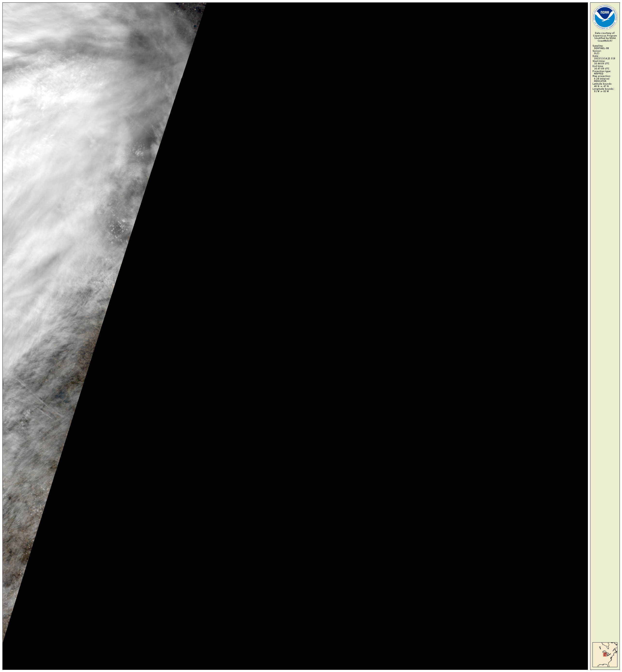The height and width of the screenshot is (672, 622).
Task: Click the '0.28 km/pixel' resolution value
Action: [602, 79]
